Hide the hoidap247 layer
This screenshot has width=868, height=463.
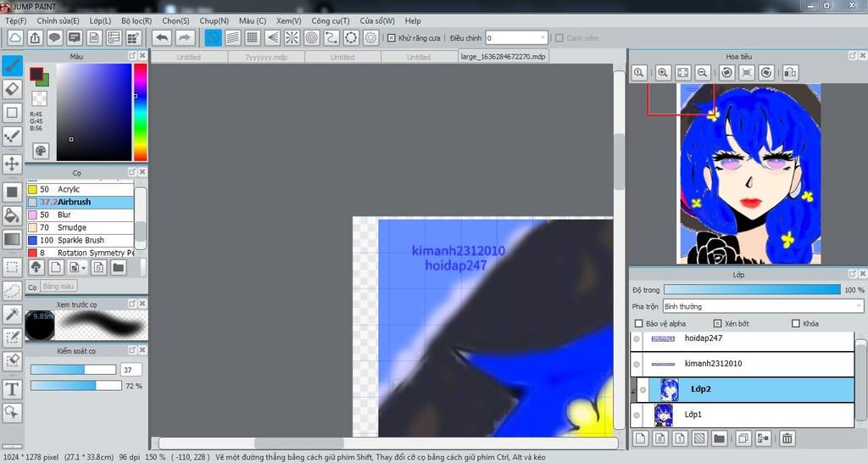click(x=637, y=339)
